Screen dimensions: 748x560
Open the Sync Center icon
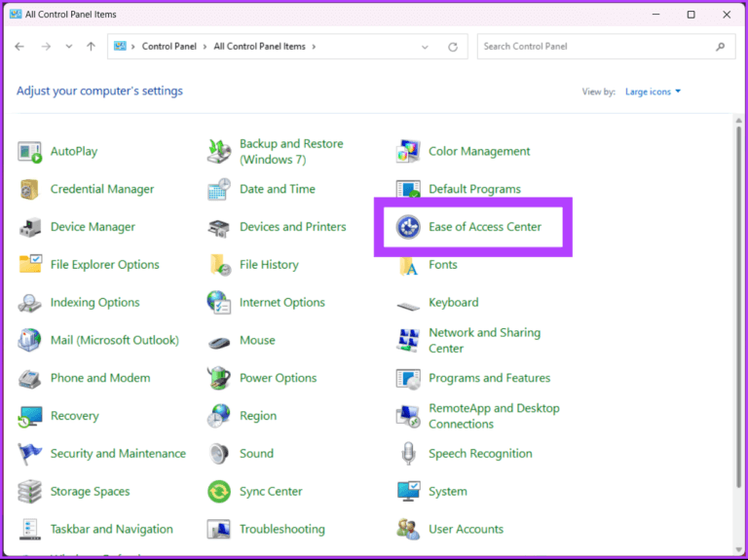pyautogui.click(x=219, y=492)
